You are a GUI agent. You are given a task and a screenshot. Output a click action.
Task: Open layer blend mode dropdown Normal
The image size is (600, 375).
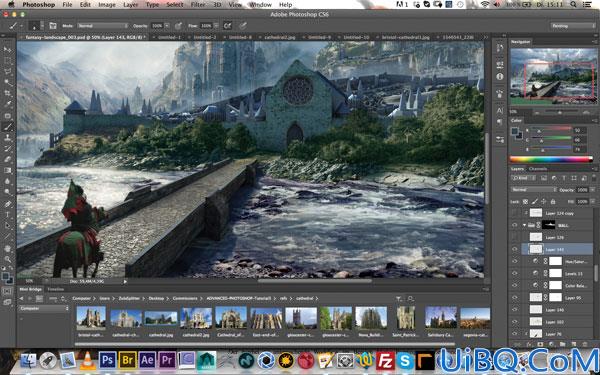coord(534,190)
